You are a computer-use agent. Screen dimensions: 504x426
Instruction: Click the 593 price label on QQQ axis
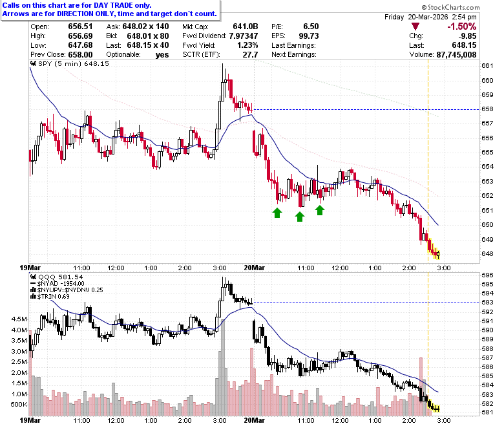[x=487, y=303]
